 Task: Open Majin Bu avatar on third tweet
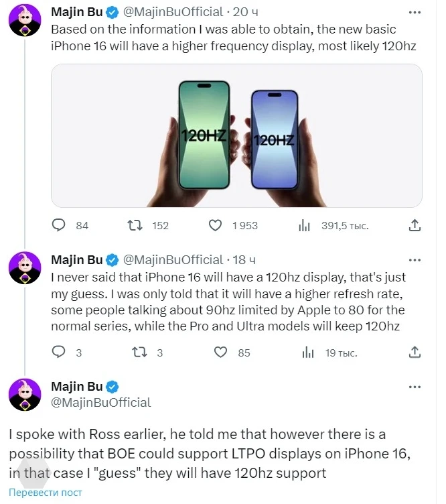(25, 394)
